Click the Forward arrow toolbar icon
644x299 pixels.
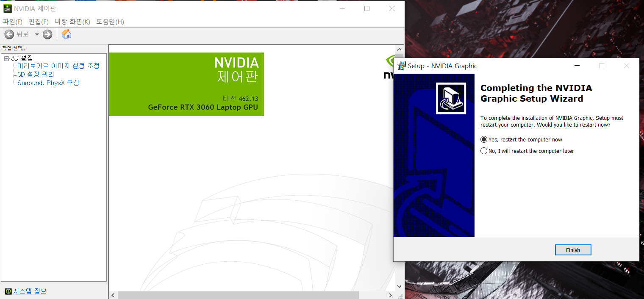[x=47, y=34]
